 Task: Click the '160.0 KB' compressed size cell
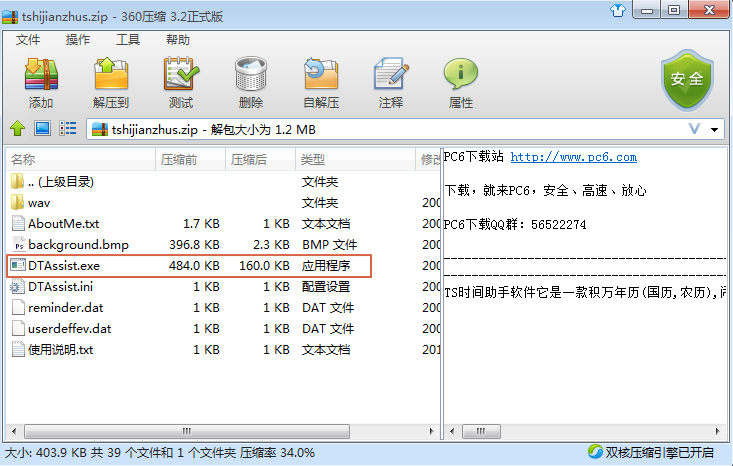pos(264,265)
